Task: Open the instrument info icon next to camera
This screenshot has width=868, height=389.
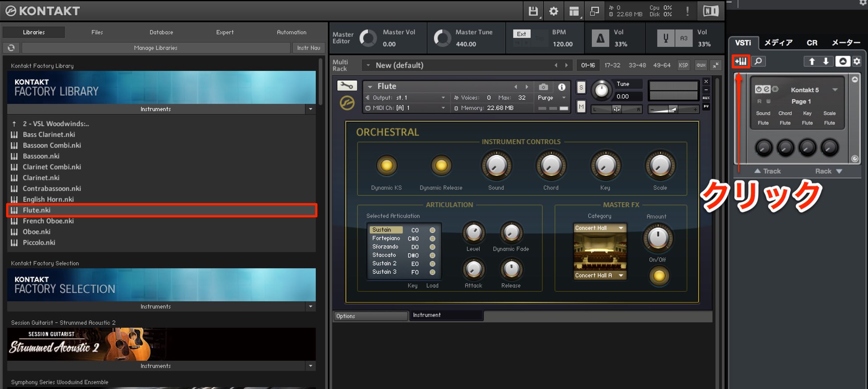Action: click(562, 87)
